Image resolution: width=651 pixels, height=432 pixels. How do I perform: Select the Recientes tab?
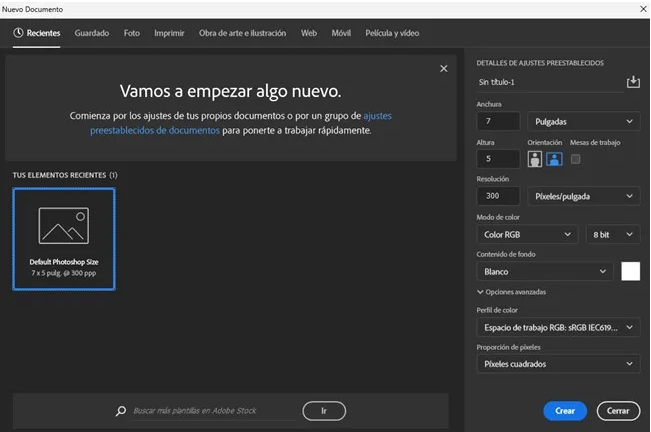click(x=37, y=33)
